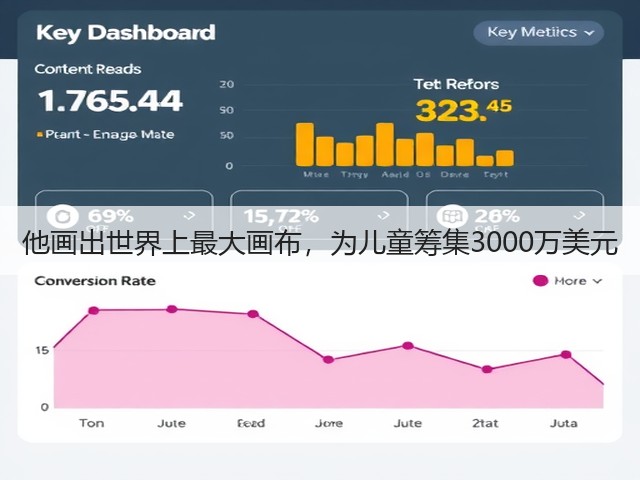The width and height of the screenshot is (640, 480).
Task: Open the 26% card arrow
Action: (579, 215)
